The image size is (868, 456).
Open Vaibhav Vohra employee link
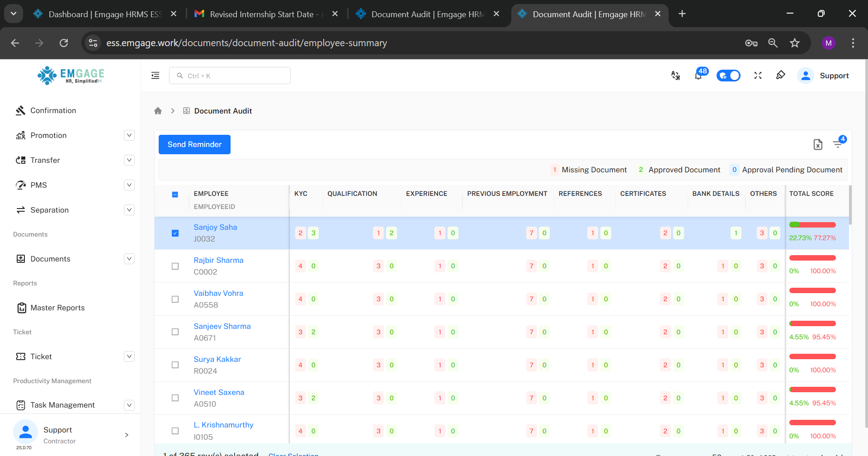tap(218, 293)
